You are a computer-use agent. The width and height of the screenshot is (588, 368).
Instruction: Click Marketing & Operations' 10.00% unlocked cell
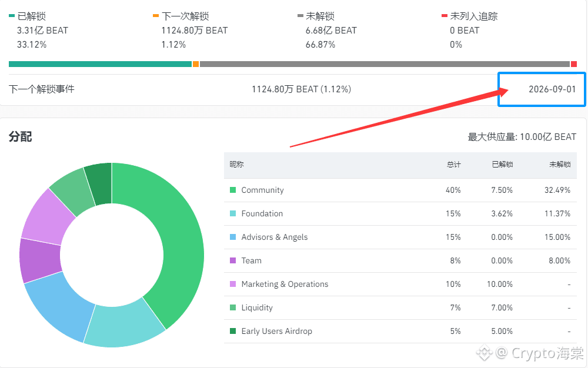pos(499,284)
